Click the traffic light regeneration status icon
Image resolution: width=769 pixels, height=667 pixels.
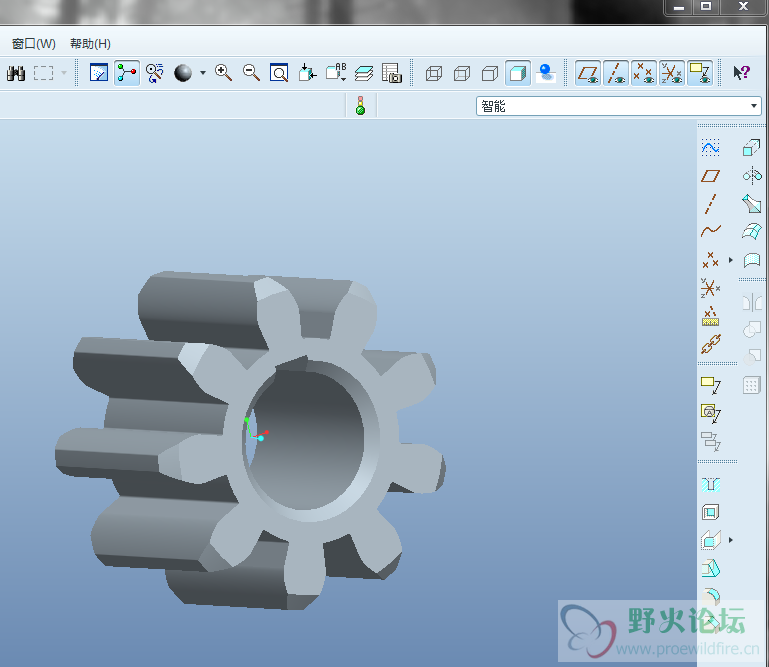point(360,105)
